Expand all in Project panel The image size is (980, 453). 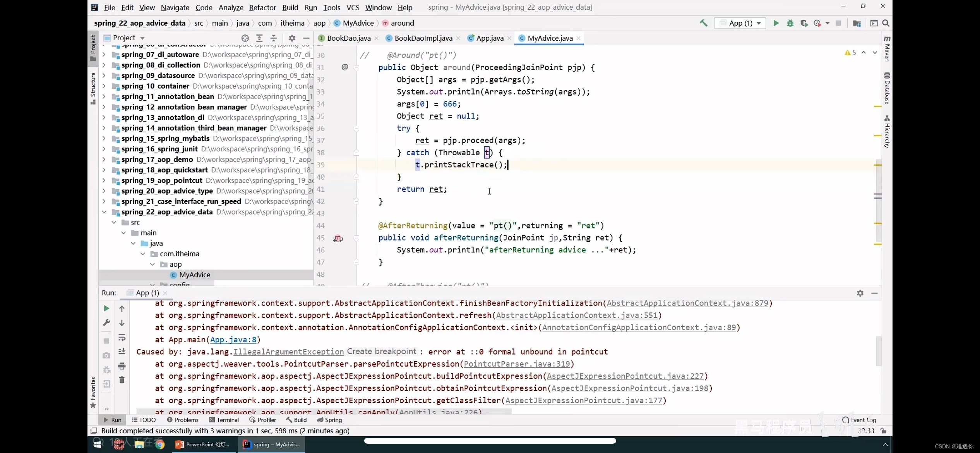(259, 38)
